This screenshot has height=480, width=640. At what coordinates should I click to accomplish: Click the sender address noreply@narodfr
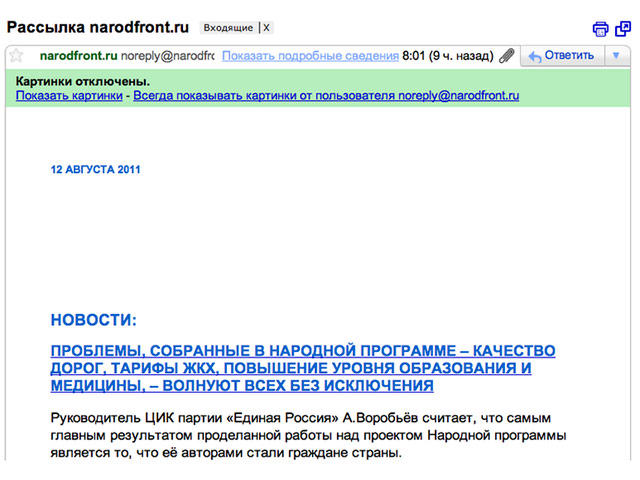point(168,56)
